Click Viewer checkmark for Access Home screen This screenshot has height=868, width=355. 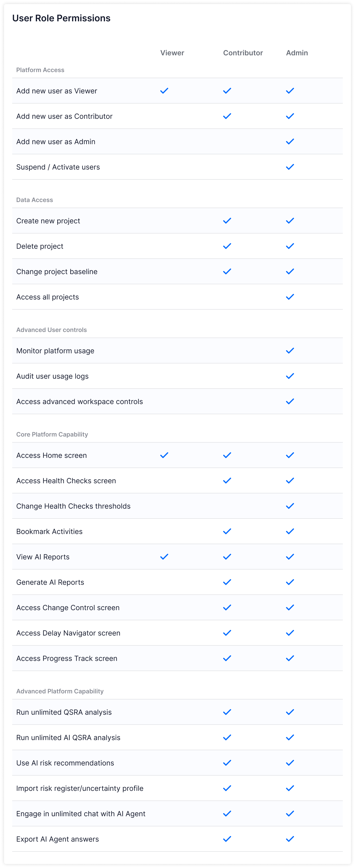coord(164,455)
